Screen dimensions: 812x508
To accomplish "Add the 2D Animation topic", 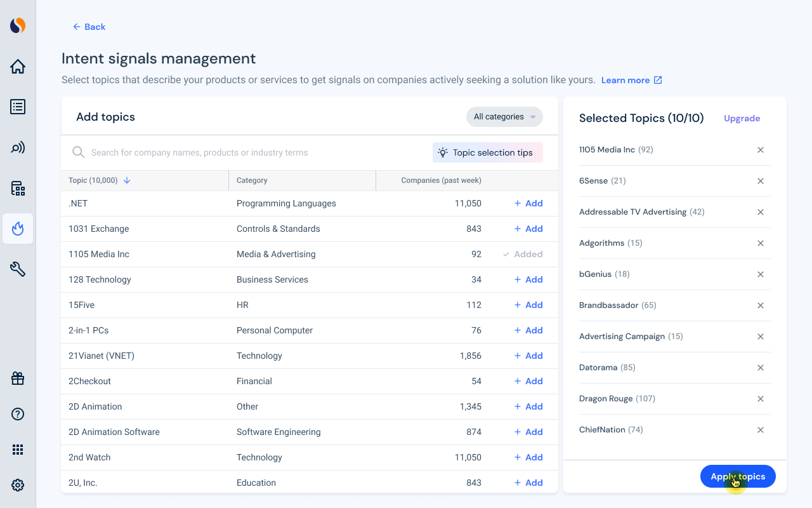I will click(x=528, y=406).
